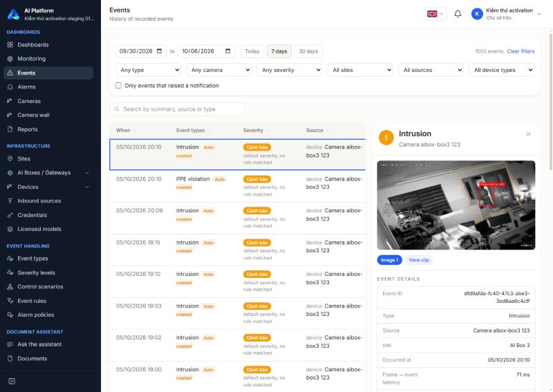Click the Event ID value dfd9afda

point(496,297)
